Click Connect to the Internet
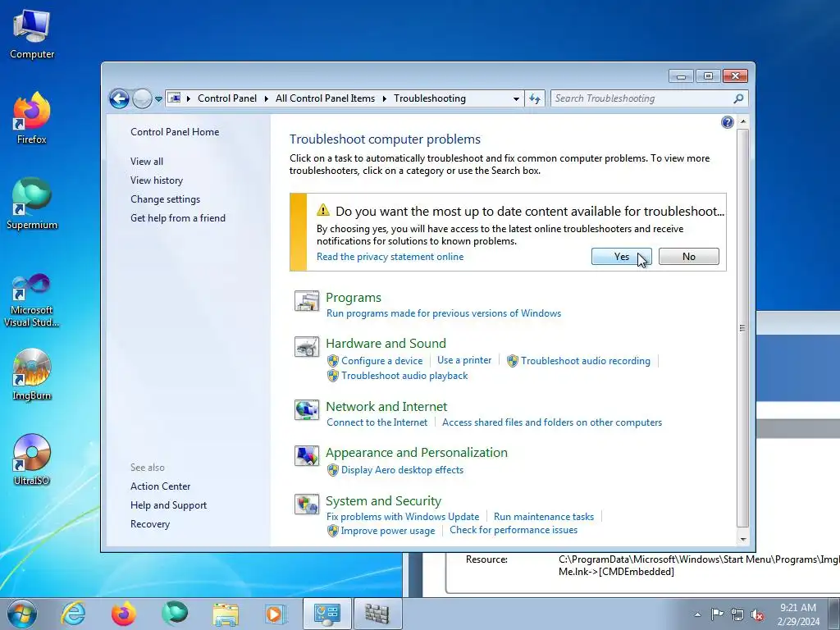The width and height of the screenshot is (840, 630). pos(377,422)
